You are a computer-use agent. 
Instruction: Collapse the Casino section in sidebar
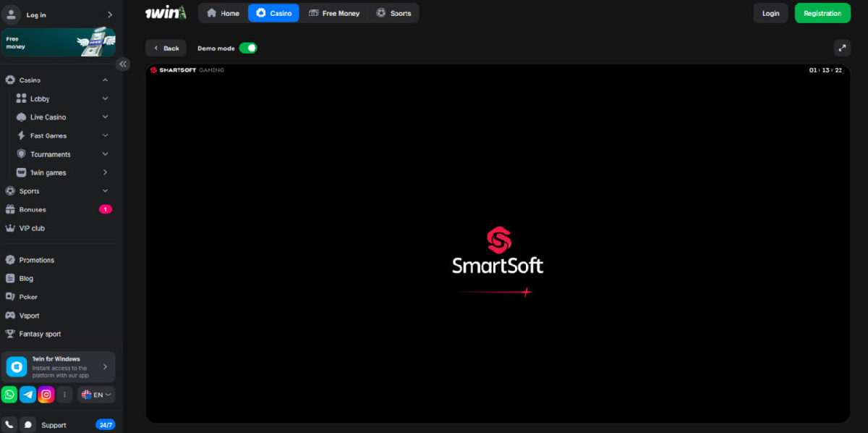(x=105, y=80)
